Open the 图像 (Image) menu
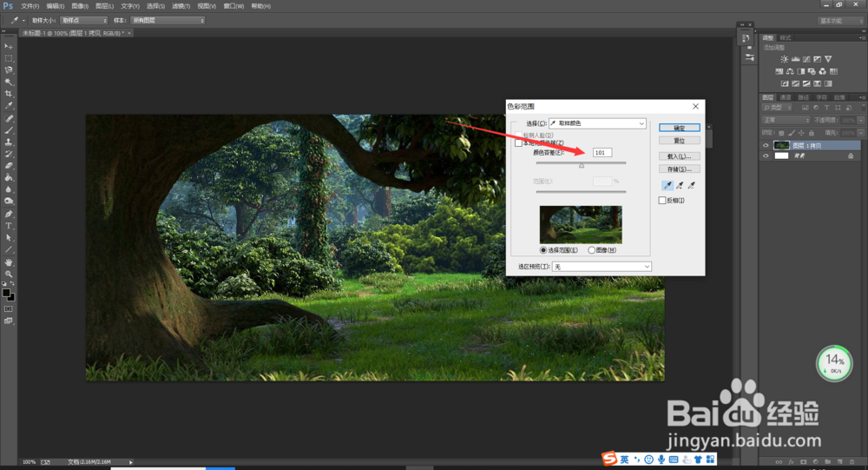The width and height of the screenshot is (868, 470). point(80,6)
